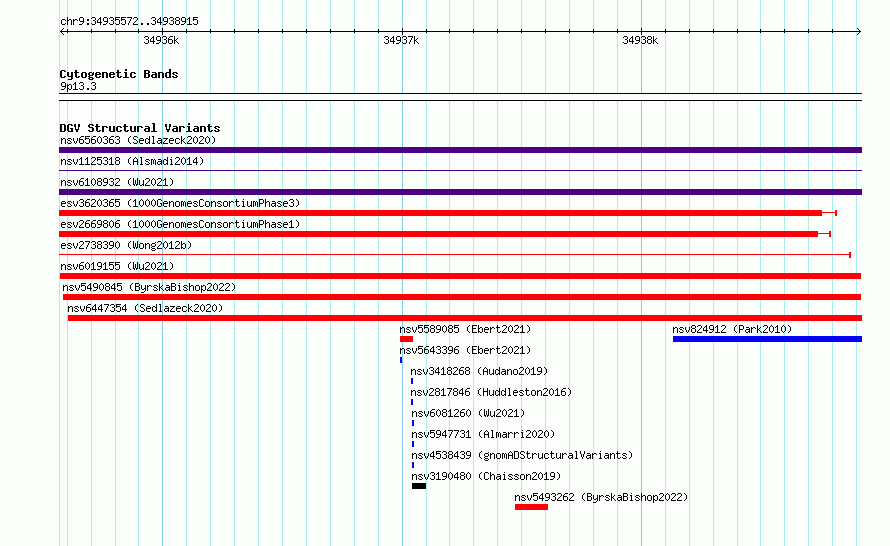Select nsv6081260 (Wu2021) label
This screenshot has width=890, height=546.
468,413
